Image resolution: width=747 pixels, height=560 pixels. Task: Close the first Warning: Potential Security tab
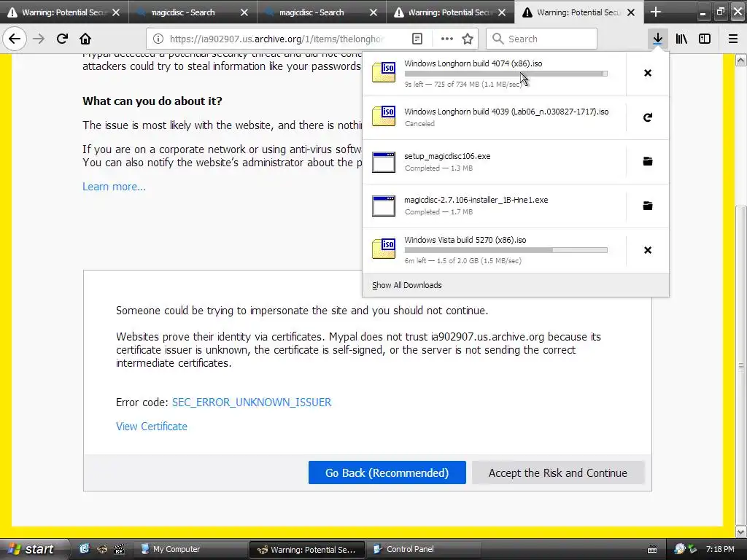coord(116,12)
